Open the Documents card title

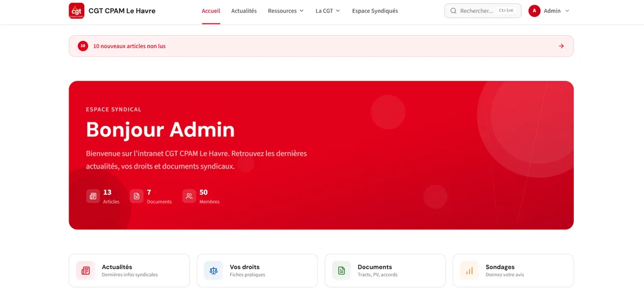[x=375, y=267]
